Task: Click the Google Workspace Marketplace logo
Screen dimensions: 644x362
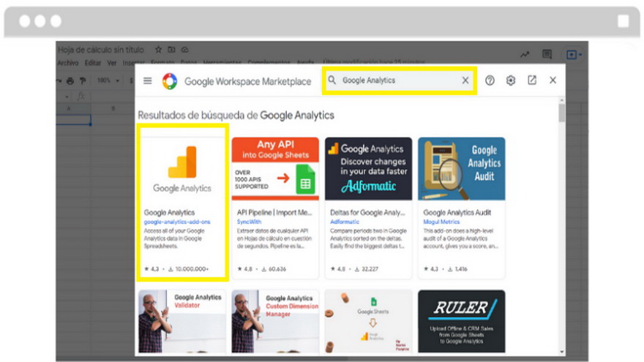Action: coord(170,81)
